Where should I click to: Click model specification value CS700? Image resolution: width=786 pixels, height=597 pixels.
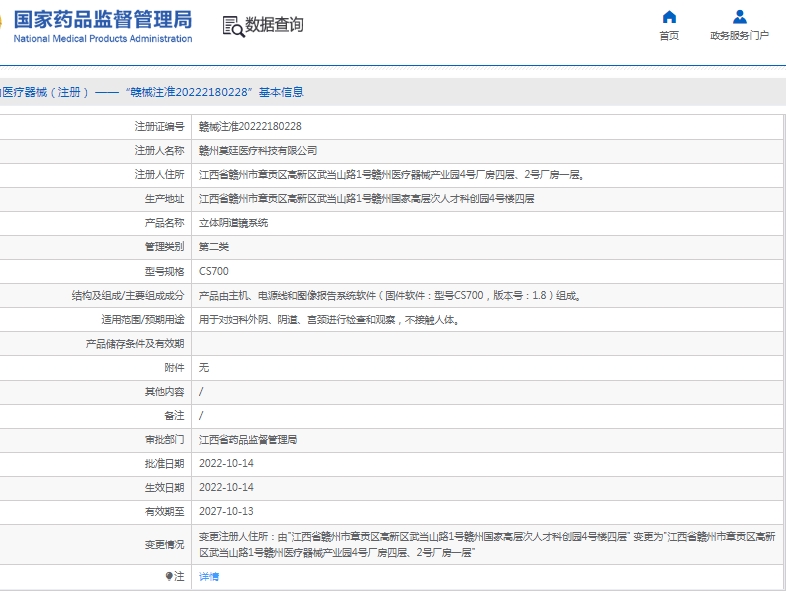(x=214, y=271)
